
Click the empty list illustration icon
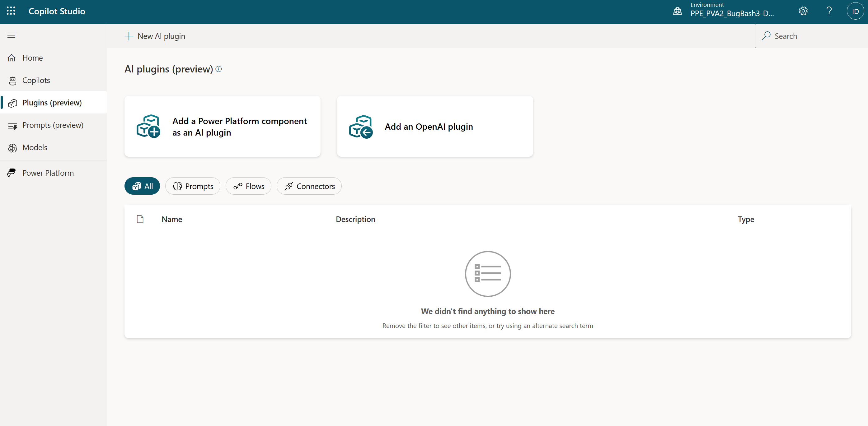point(488,273)
